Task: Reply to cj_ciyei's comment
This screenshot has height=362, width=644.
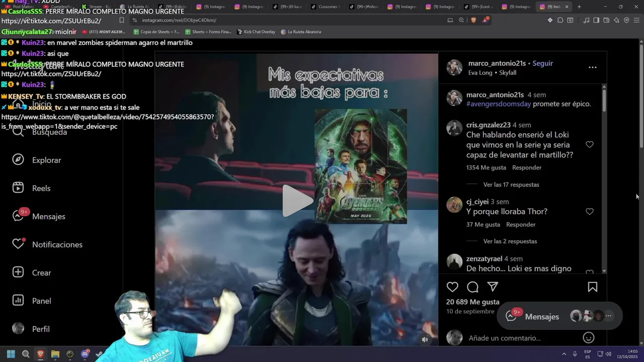Action: point(521,225)
